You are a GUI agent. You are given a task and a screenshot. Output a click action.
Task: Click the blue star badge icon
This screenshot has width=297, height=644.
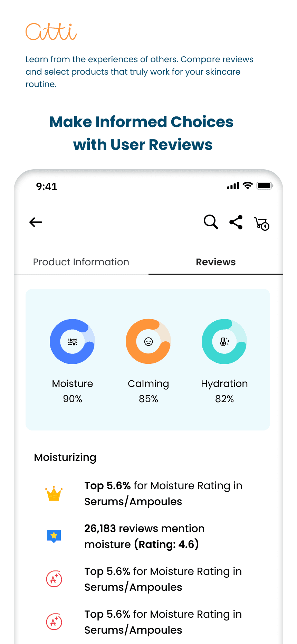click(x=54, y=536)
